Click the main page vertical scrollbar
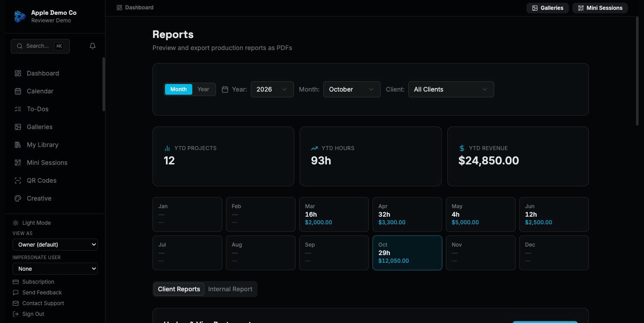 click(x=637, y=71)
